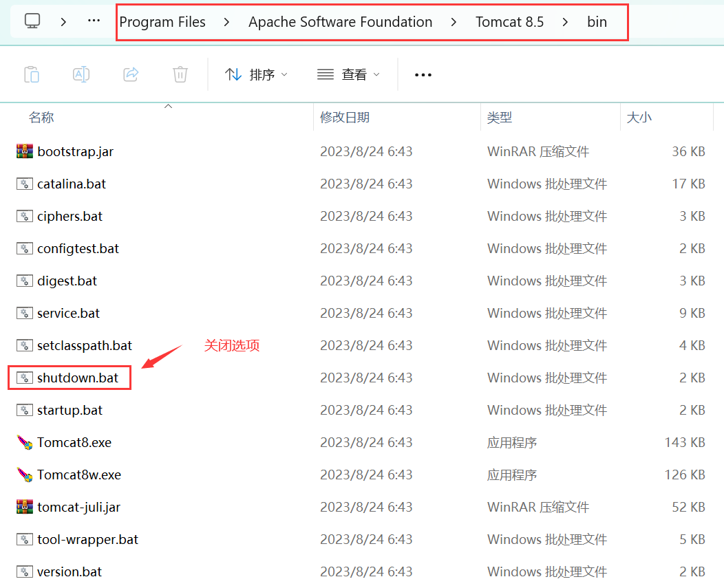Select the file name shutdown.bat
The height and width of the screenshot is (588, 724).
tap(78, 378)
